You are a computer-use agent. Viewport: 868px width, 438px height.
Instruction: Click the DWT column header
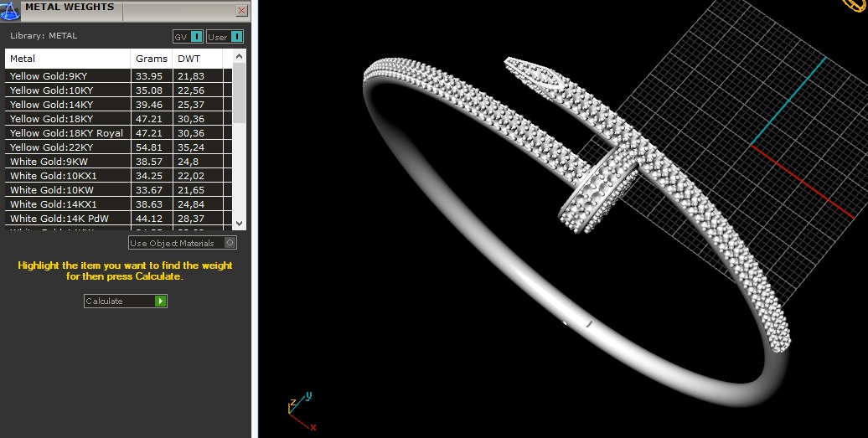[x=198, y=59]
